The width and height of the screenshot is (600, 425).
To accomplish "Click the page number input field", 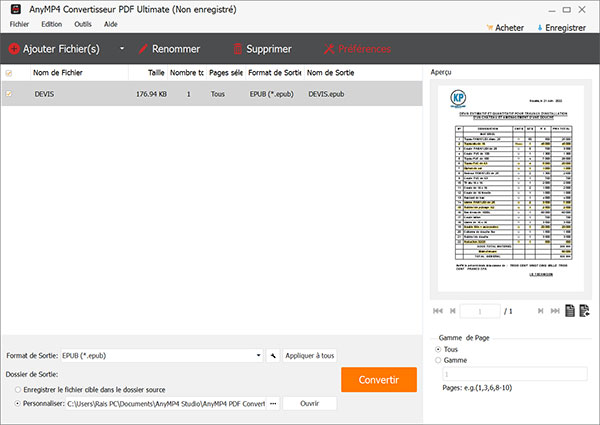I will (x=480, y=311).
